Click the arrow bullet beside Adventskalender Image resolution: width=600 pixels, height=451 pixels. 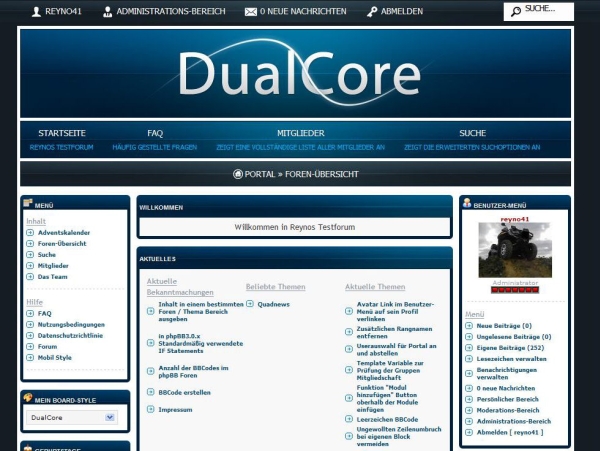pyautogui.click(x=30, y=233)
